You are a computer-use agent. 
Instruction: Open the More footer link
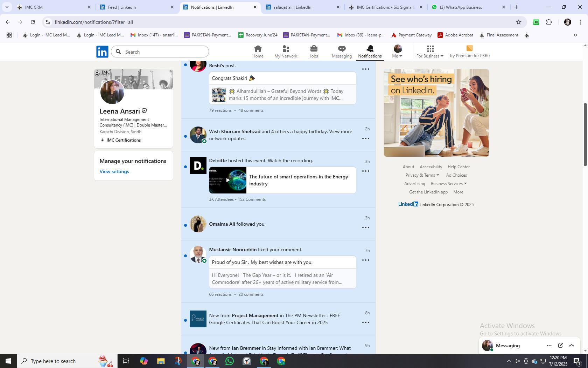(458, 192)
